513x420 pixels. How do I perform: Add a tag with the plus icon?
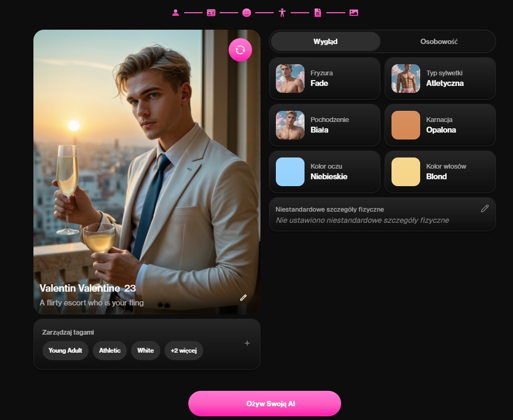click(247, 343)
